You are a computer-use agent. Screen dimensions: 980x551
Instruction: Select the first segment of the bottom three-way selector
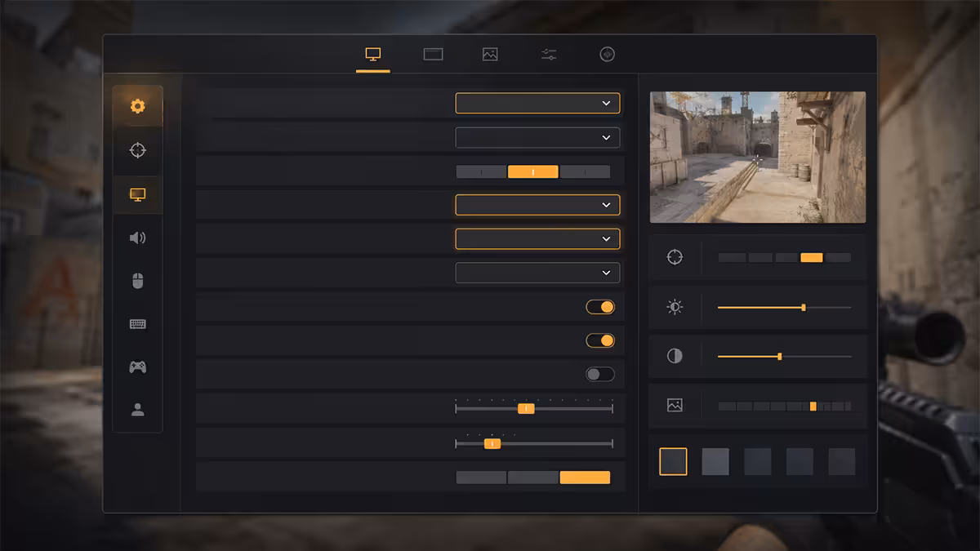tap(481, 478)
